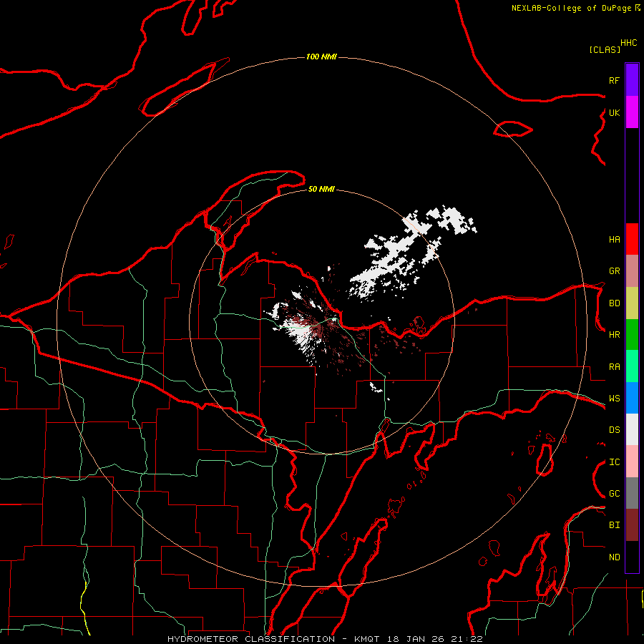Click the UK legend label

[x=614, y=112]
